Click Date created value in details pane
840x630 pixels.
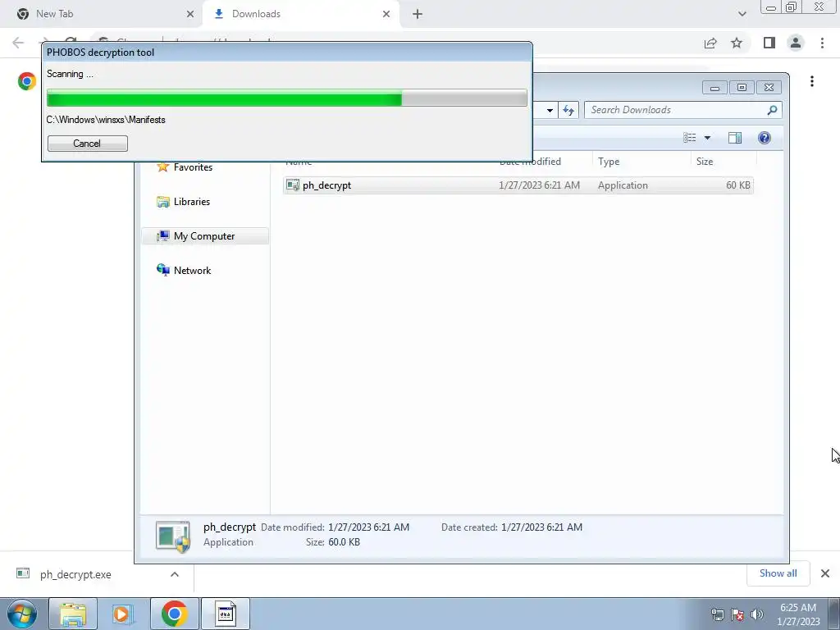[x=541, y=527]
